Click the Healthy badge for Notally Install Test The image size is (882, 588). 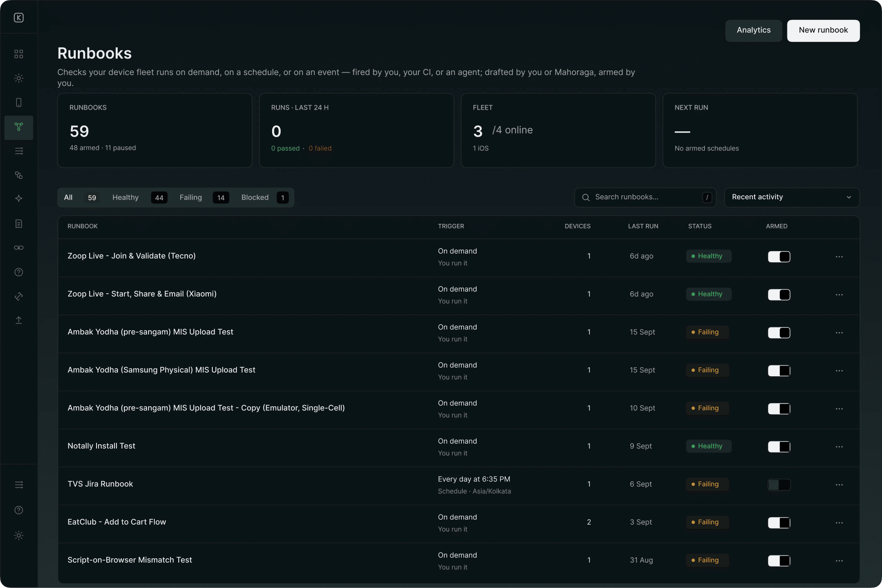pos(708,446)
